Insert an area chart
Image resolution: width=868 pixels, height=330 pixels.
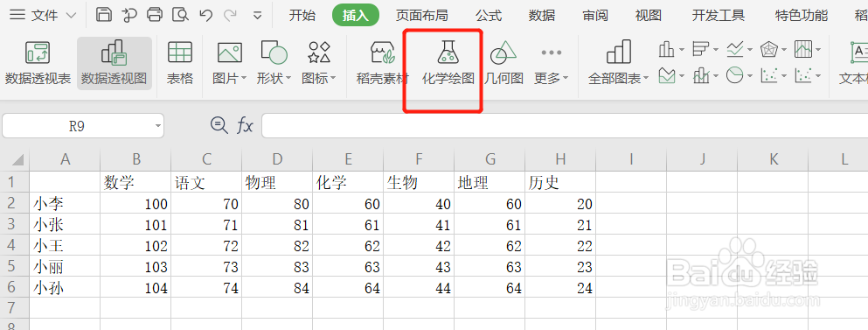(x=667, y=75)
